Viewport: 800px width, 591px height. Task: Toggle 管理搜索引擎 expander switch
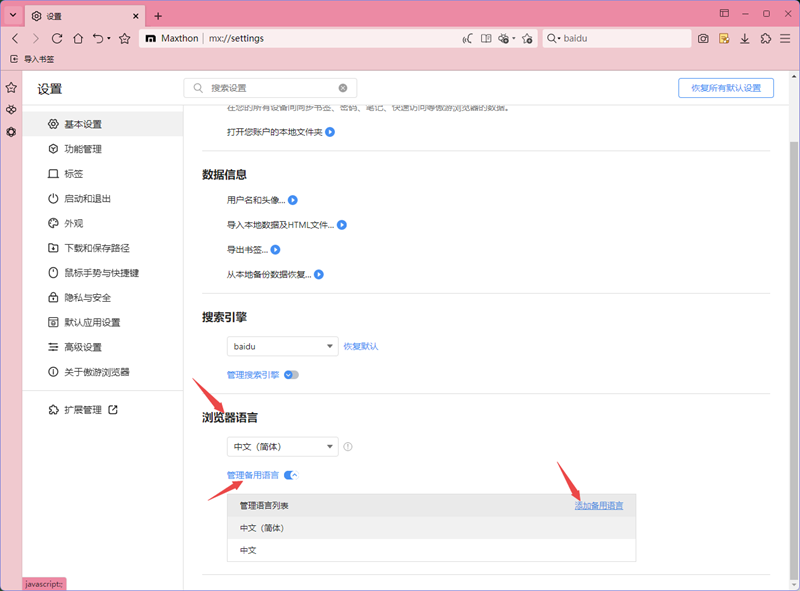click(291, 375)
